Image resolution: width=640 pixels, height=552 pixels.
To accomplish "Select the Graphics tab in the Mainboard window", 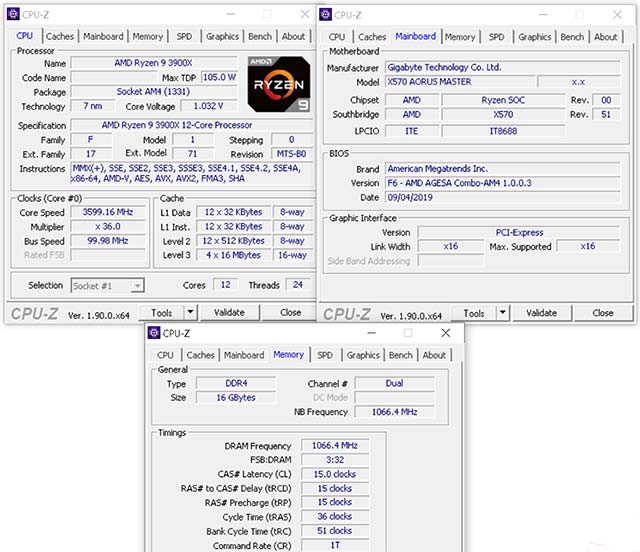I will [535, 37].
